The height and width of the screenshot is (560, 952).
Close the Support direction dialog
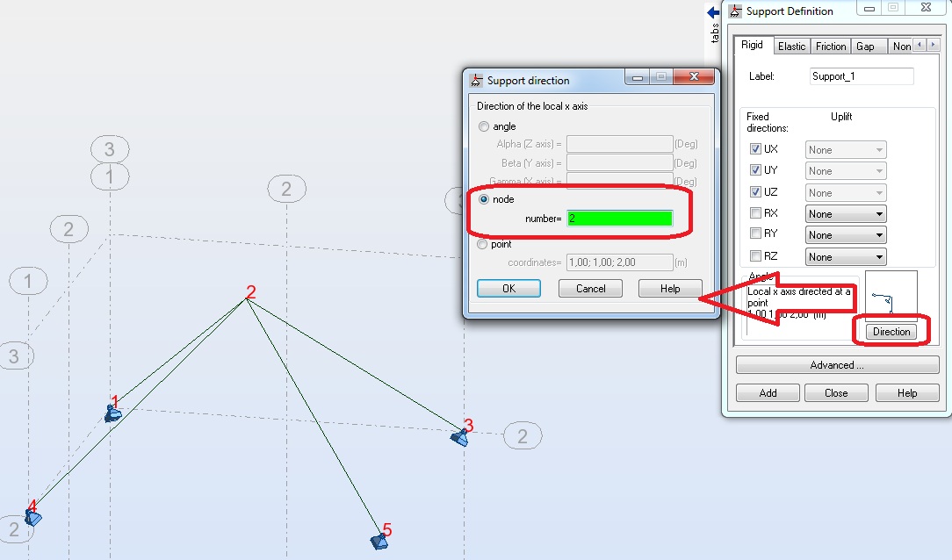point(694,76)
